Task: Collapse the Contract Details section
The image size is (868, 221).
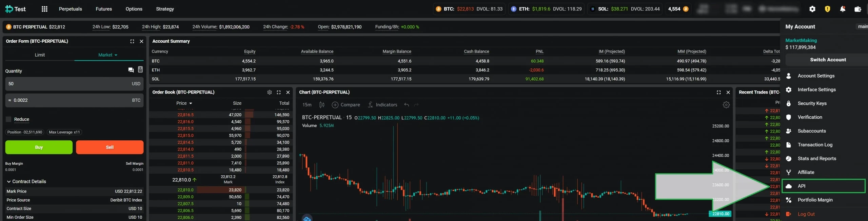Action: tap(26, 182)
